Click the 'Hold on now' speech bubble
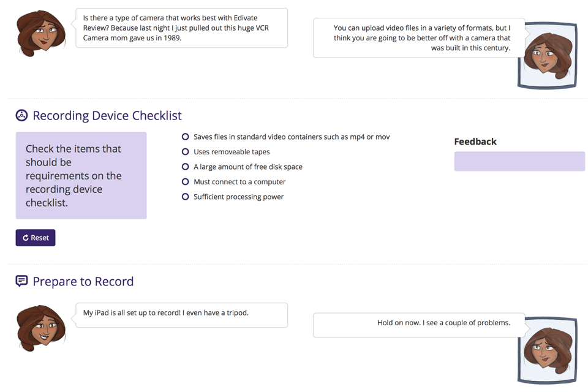 [419, 325]
